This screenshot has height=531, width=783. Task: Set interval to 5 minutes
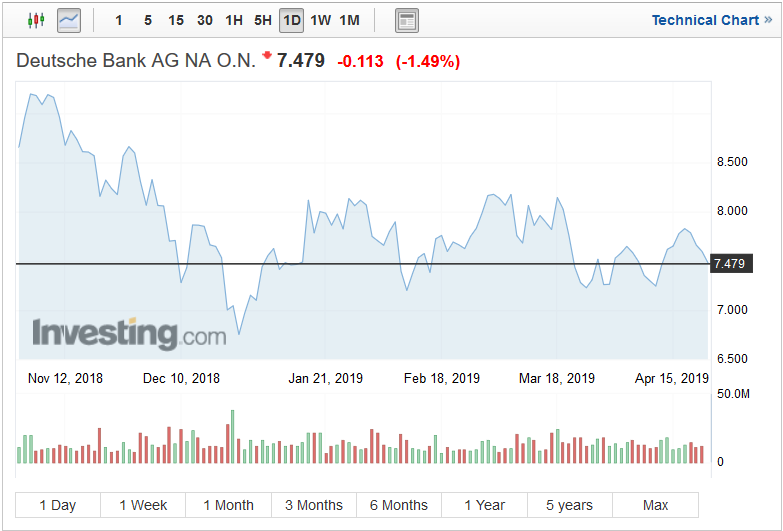[x=148, y=20]
